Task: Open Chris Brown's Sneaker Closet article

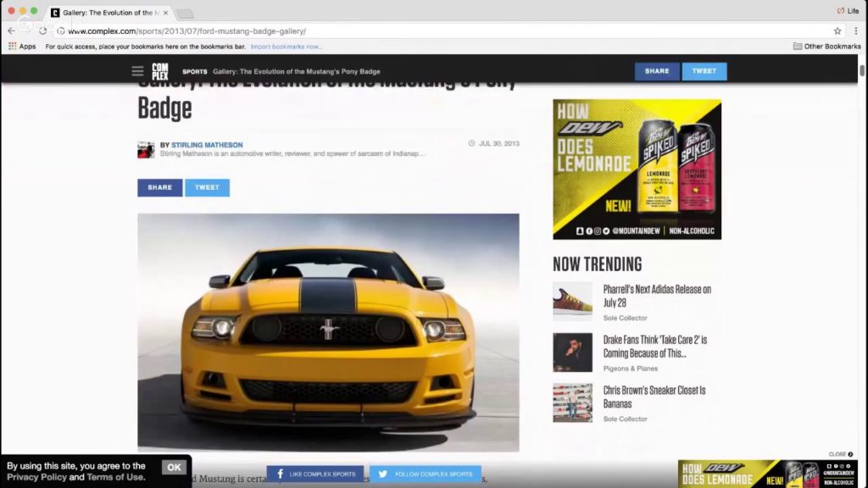Action: pyautogui.click(x=654, y=396)
